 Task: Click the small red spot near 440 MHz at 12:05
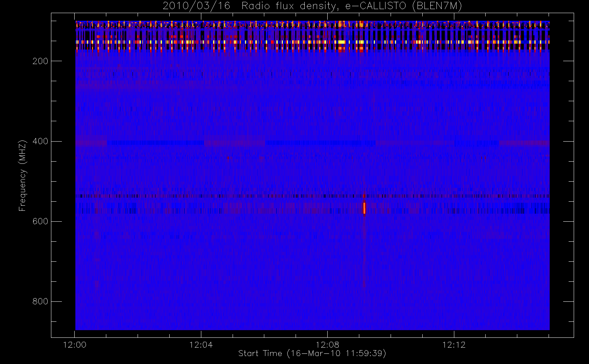coord(228,158)
